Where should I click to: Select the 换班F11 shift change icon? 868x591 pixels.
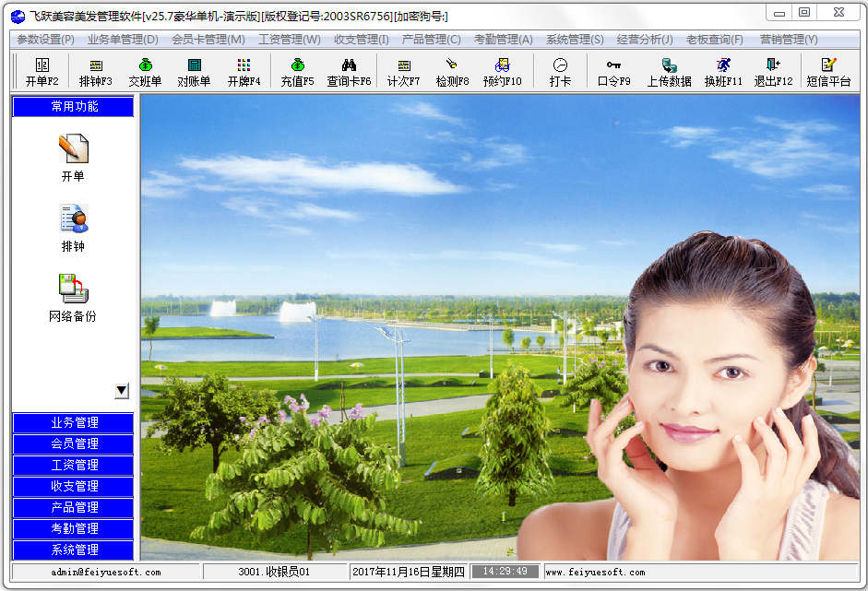pos(723,72)
